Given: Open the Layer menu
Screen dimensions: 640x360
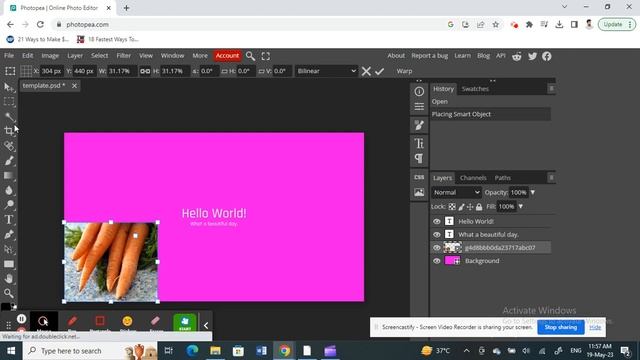Looking at the screenshot, I should pos(75,56).
